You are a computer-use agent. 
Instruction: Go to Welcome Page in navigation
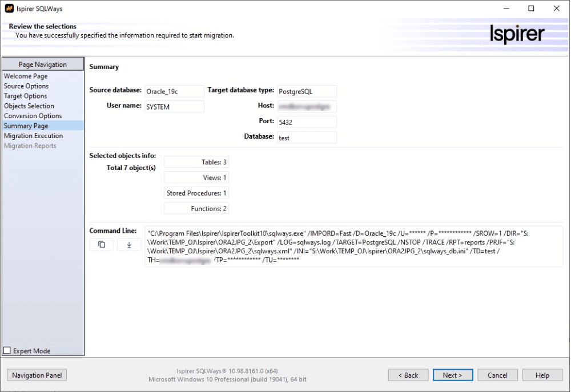coord(26,76)
